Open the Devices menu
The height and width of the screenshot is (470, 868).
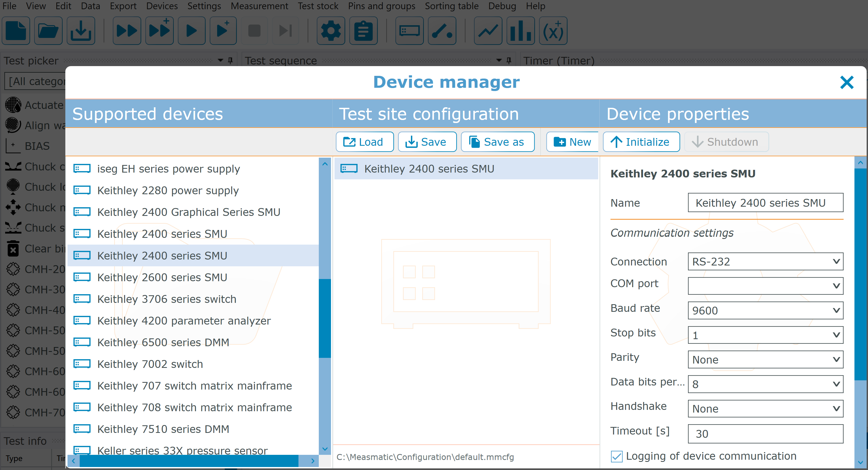[162, 6]
